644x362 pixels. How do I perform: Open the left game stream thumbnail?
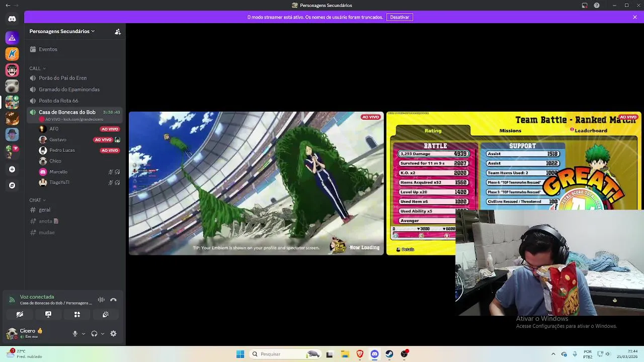(256, 184)
